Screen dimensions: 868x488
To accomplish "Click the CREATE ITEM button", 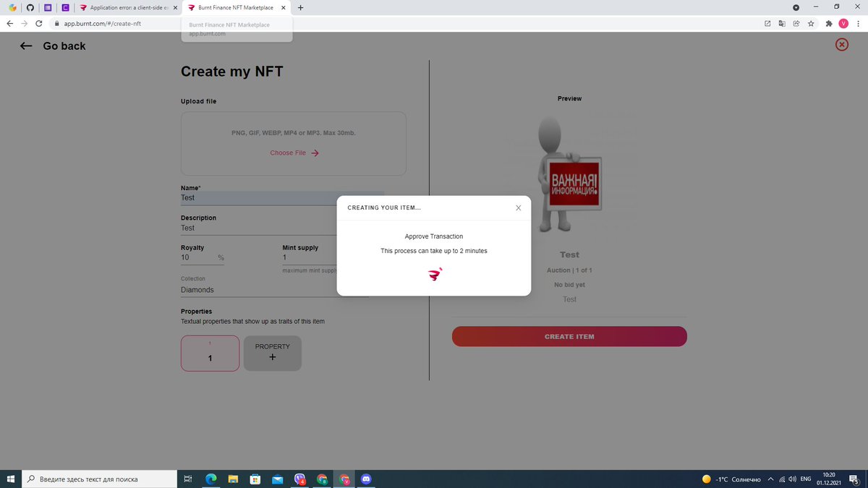I will pyautogui.click(x=569, y=336).
